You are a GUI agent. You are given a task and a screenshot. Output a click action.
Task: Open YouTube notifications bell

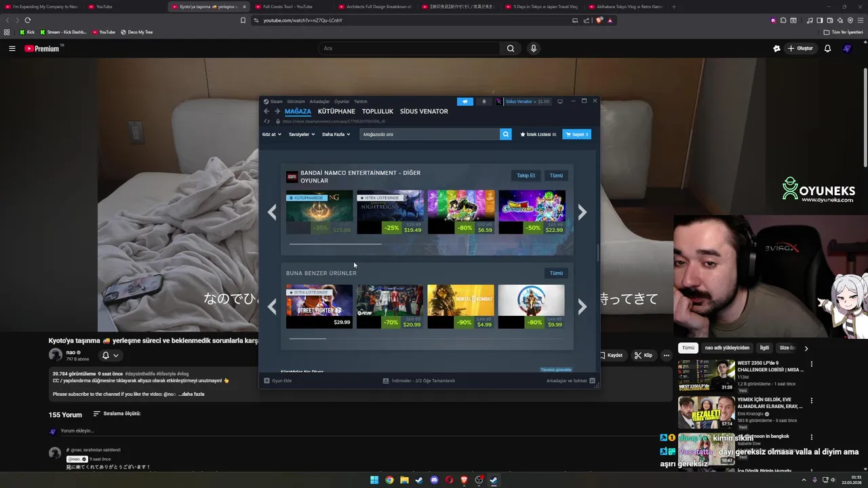[x=827, y=48]
